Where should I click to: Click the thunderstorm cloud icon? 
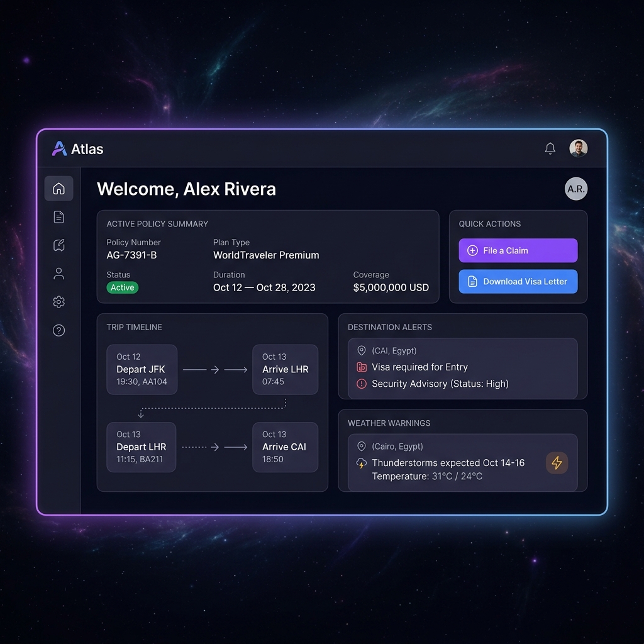click(x=361, y=464)
